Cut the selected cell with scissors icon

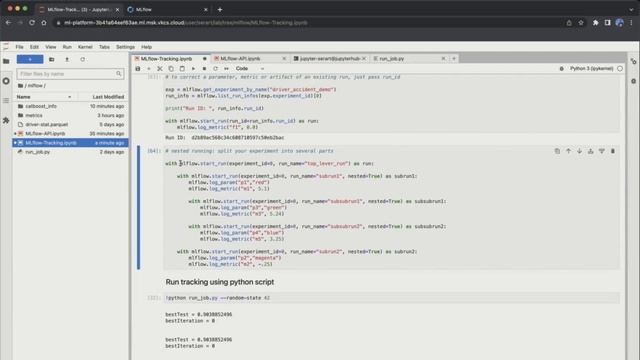pos(160,69)
